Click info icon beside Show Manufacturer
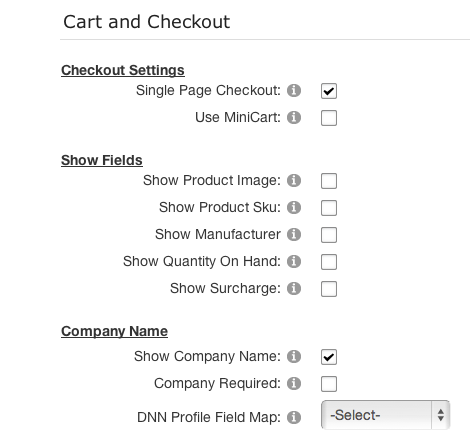 pos(294,234)
